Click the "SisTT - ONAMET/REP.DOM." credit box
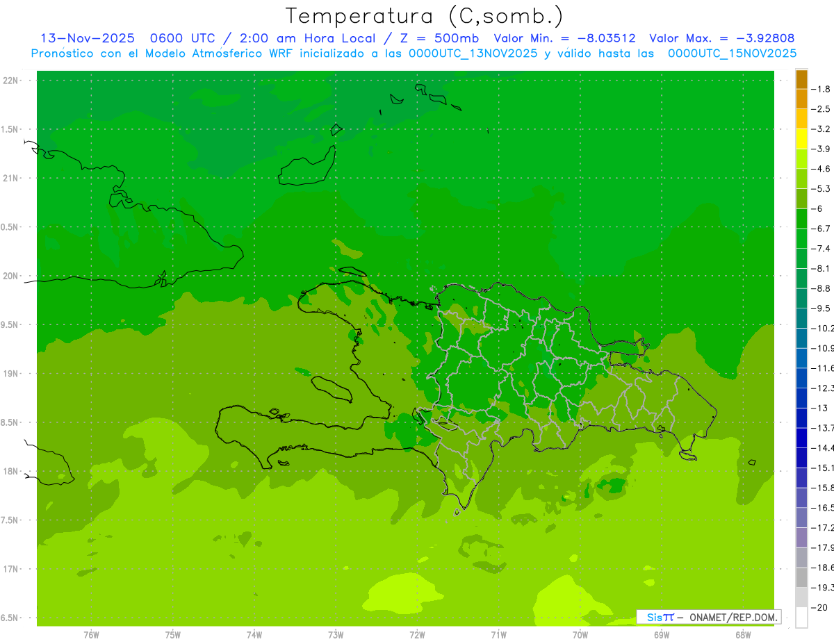834x644 pixels. (709, 617)
